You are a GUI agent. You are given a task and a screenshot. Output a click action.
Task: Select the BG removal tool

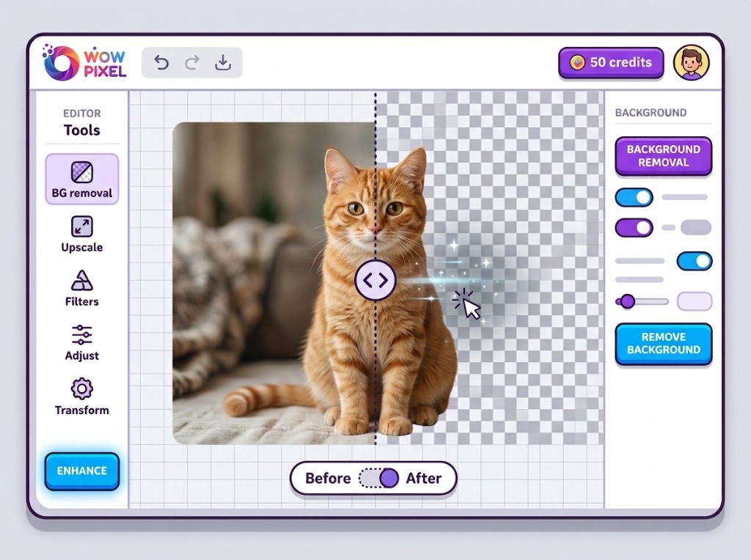pyautogui.click(x=82, y=179)
